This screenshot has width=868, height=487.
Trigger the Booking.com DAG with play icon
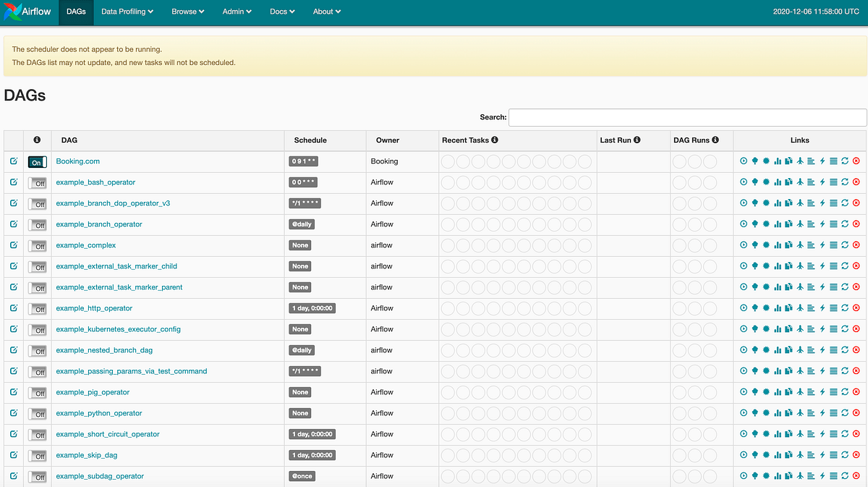(744, 161)
